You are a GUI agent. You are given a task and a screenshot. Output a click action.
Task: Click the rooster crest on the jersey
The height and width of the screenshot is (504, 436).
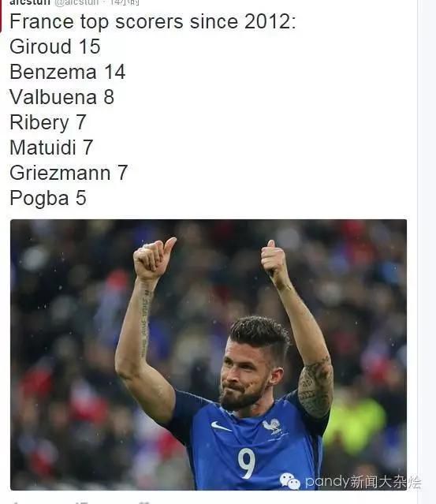click(272, 426)
